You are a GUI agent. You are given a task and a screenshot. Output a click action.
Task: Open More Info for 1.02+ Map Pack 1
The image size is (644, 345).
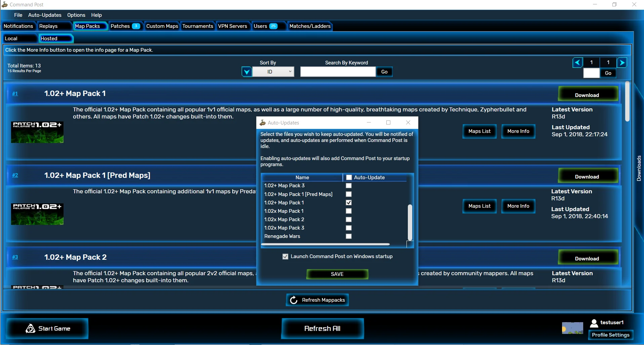click(518, 131)
